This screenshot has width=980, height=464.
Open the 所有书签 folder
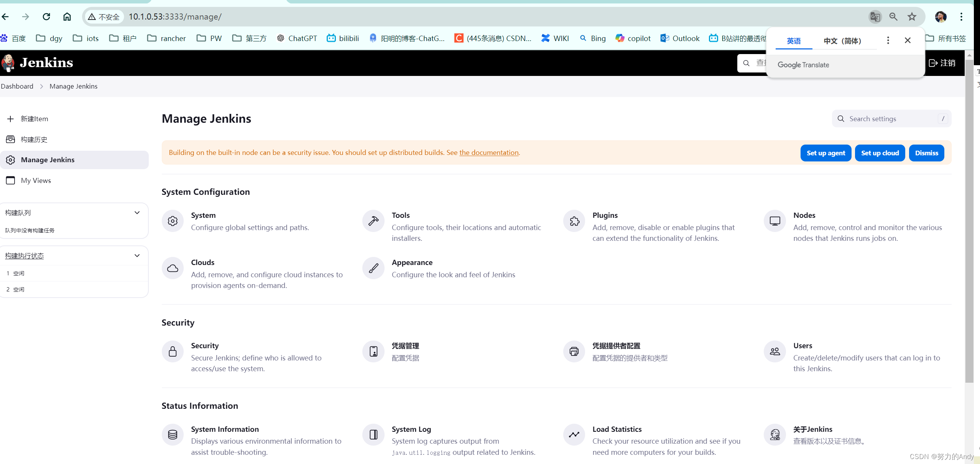[945, 38]
